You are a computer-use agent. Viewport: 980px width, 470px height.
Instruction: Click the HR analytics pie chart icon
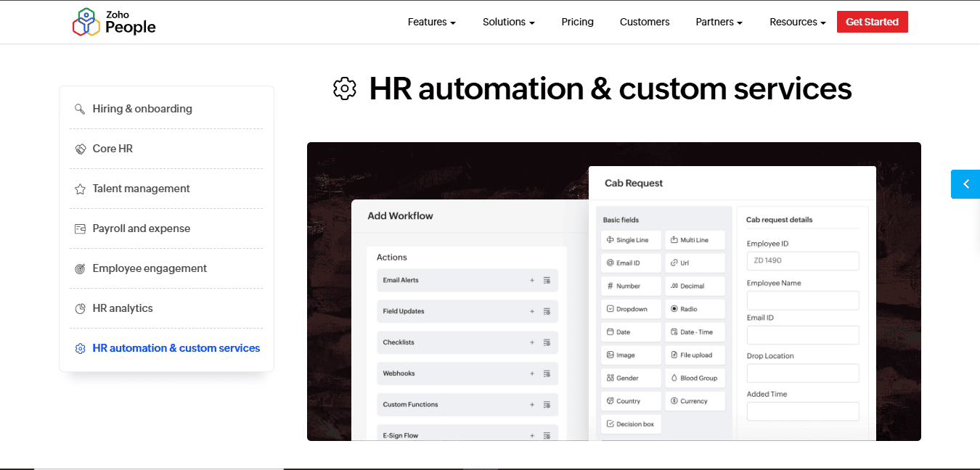coord(80,308)
